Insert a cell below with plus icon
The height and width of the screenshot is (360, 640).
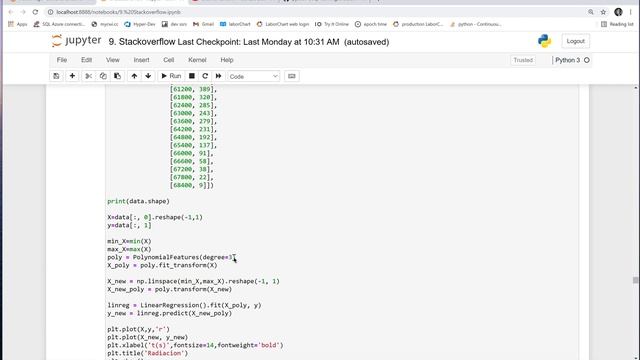(x=72, y=76)
